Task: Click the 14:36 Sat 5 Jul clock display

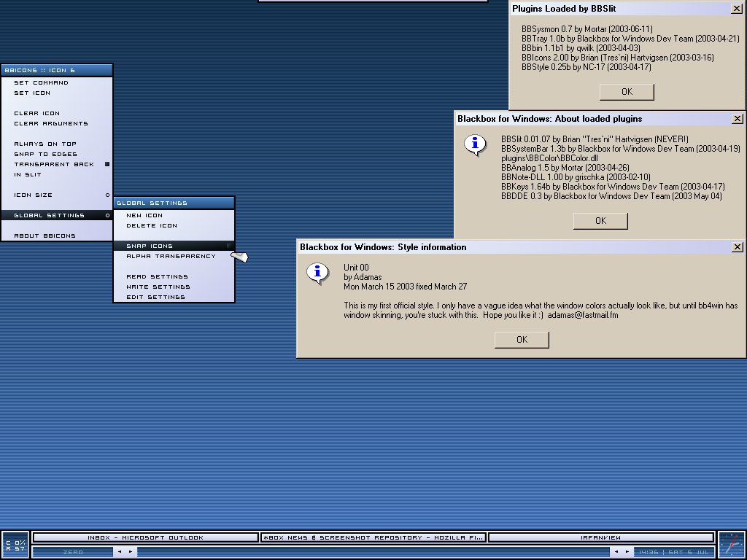Action: [674, 553]
